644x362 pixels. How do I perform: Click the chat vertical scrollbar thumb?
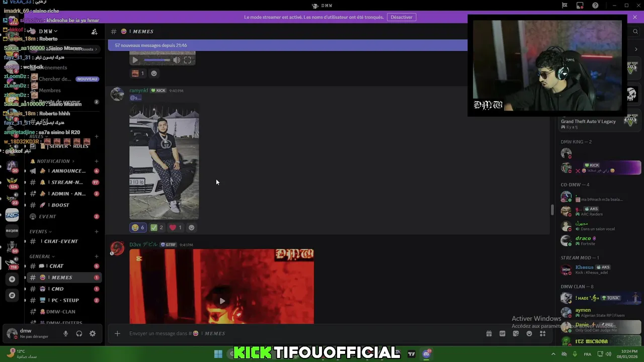[552, 210]
